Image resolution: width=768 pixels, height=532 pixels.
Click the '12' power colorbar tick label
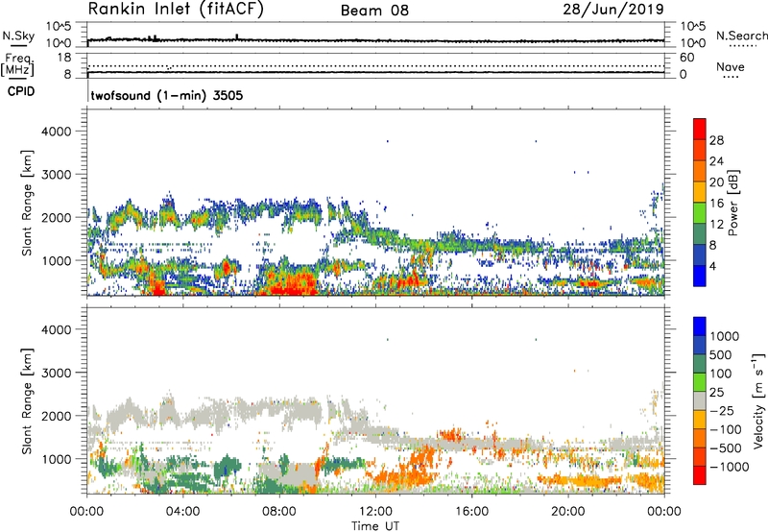pos(716,224)
